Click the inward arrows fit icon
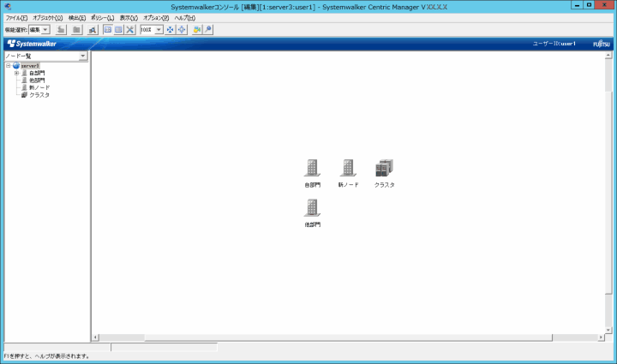This screenshot has width=617, height=364. (170, 29)
